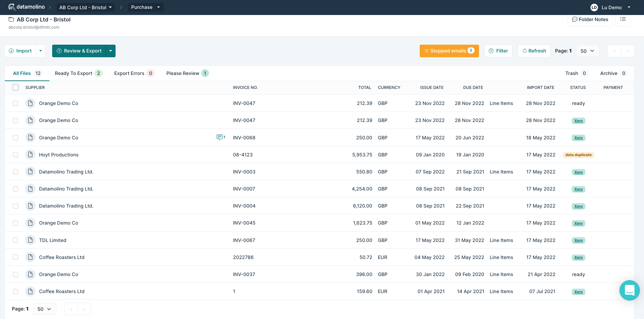Image resolution: width=644 pixels, height=319 pixels.
Task: Sort by ISSUE DATE column header
Action: 432,88
